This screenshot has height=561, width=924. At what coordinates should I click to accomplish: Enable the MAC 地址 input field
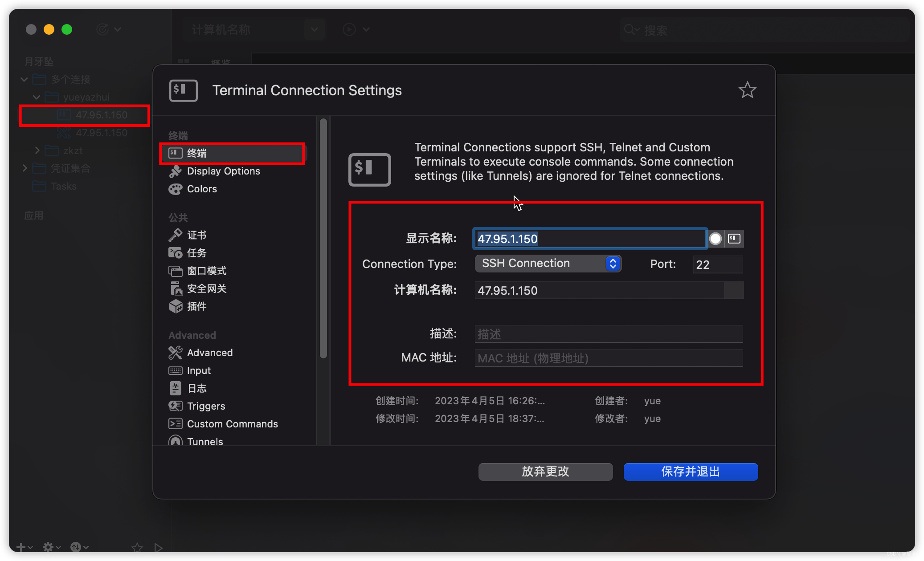(609, 358)
